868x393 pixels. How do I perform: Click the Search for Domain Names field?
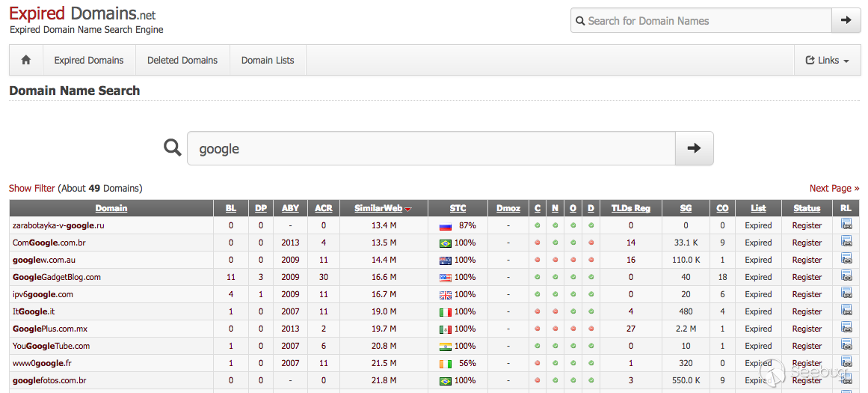[701, 20]
